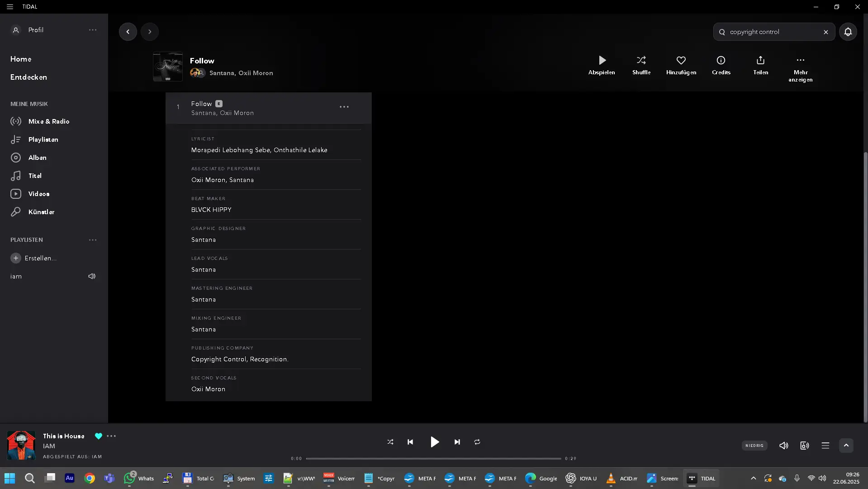This screenshot has height=489, width=868.
Task: Click the playback progress bar
Action: [x=433, y=458]
